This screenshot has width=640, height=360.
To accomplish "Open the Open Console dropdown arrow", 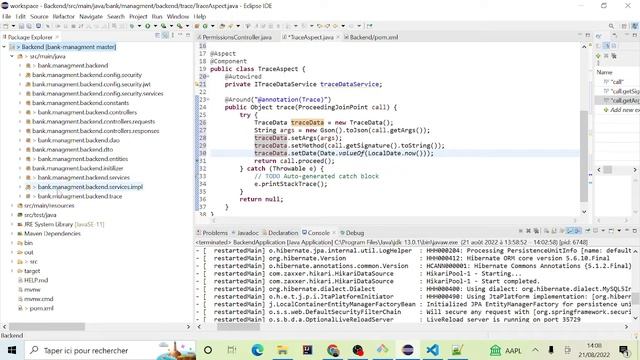I will (619, 231).
